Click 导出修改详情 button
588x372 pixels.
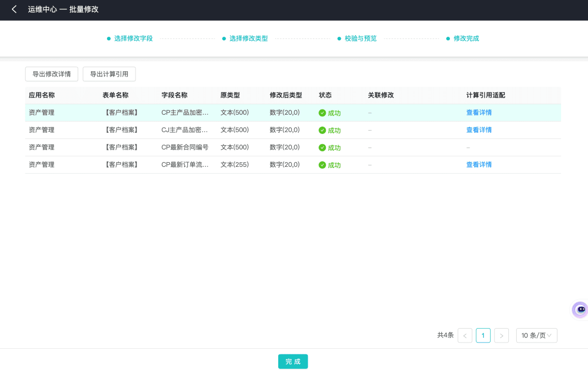click(51, 74)
